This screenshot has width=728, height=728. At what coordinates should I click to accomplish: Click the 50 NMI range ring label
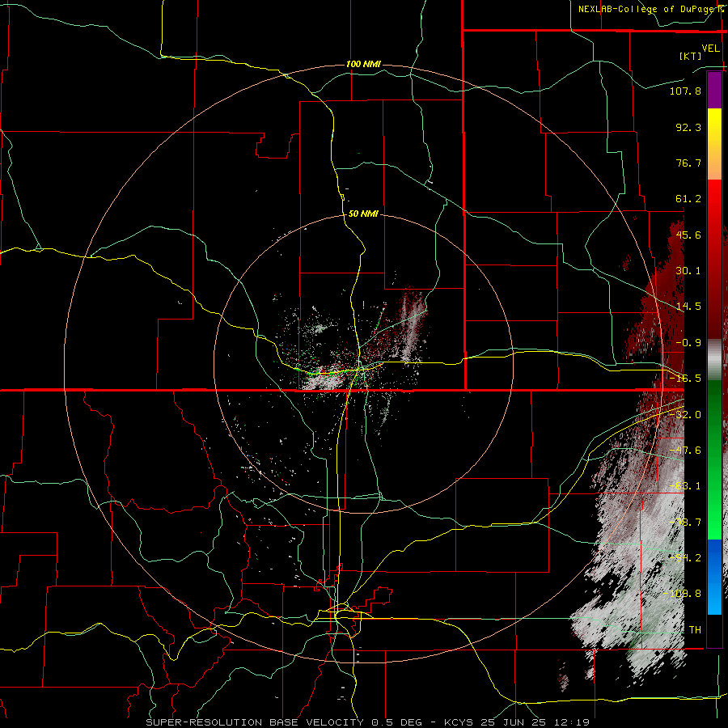pyautogui.click(x=363, y=214)
